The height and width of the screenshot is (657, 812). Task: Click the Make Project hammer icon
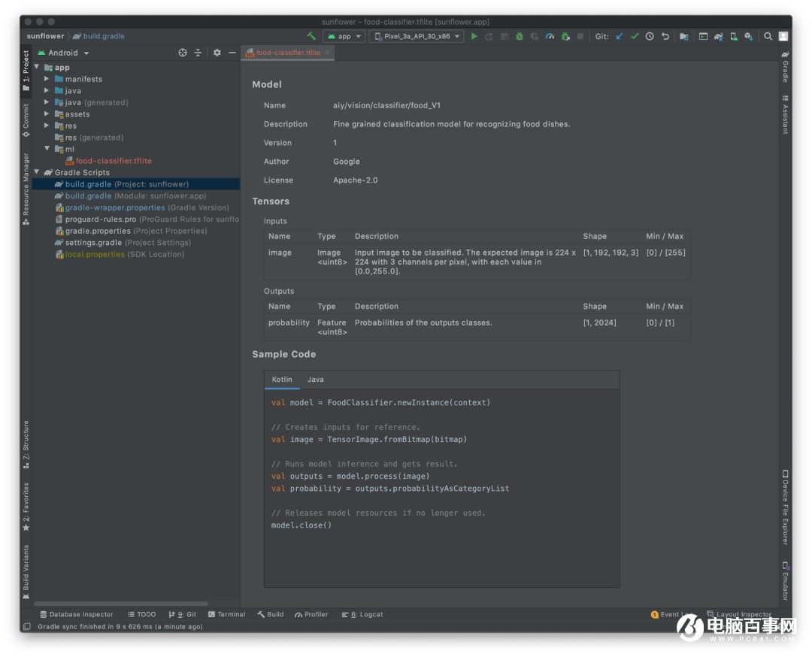click(x=311, y=36)
